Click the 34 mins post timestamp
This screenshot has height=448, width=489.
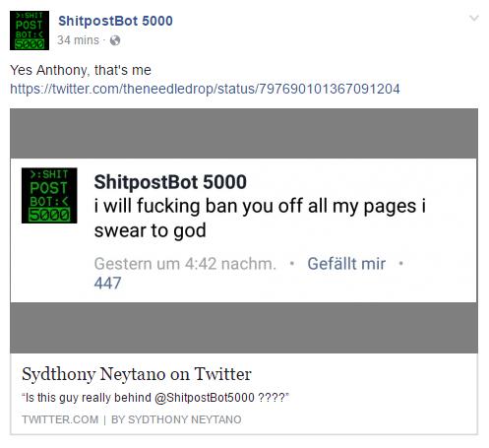(78, 40)
